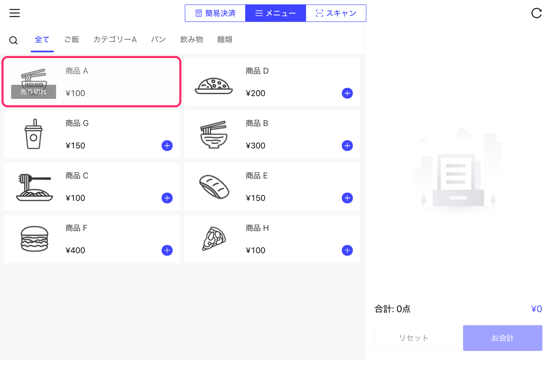Open the hamburger menu icon
Viewport: 552px width, 365px height.
coord(14,13)
